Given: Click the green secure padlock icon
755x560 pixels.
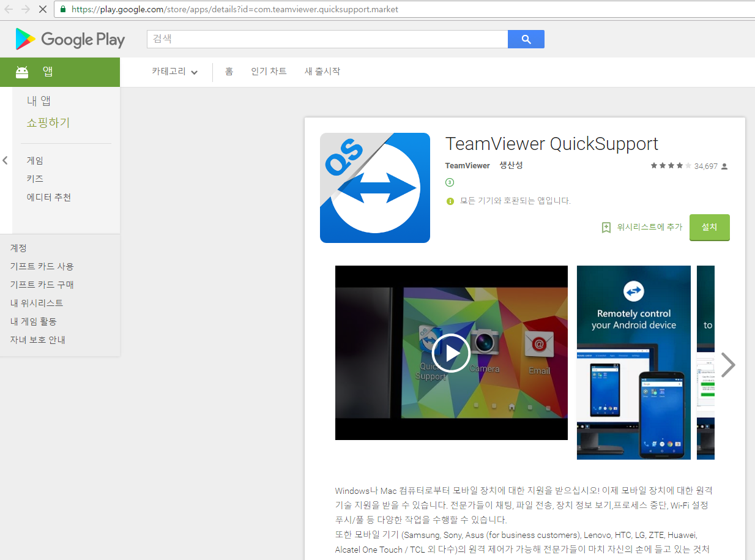Looking at the screenshot, I should click(62, 9).
